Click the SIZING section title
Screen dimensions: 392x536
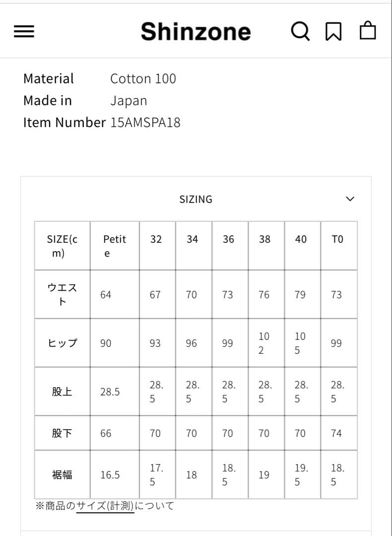coord(196,199)
